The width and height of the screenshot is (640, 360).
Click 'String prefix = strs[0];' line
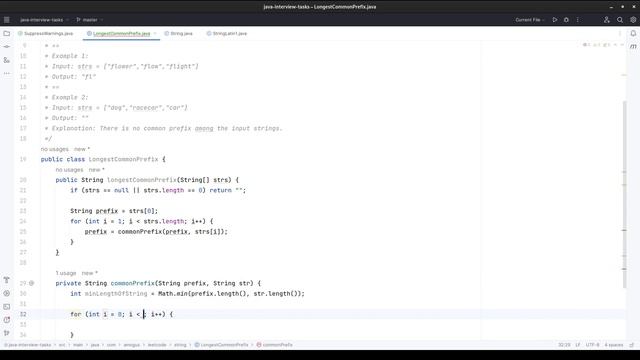point(114,211)
